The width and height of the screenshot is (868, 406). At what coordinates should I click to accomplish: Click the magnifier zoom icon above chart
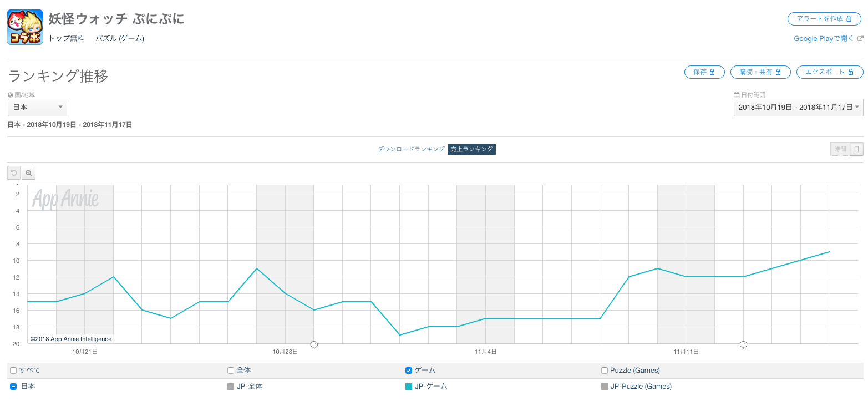[x=28, y=173]
